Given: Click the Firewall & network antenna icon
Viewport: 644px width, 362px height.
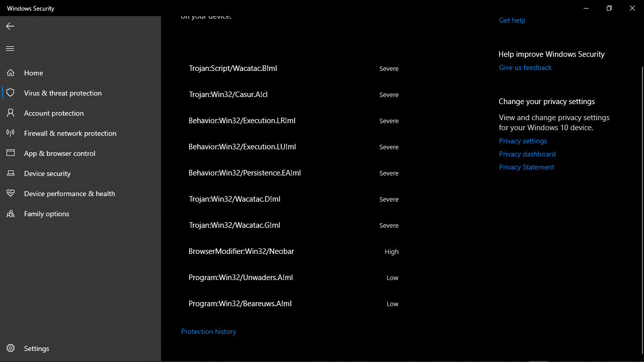Looking at the screenshot, I should click(11, 133).
